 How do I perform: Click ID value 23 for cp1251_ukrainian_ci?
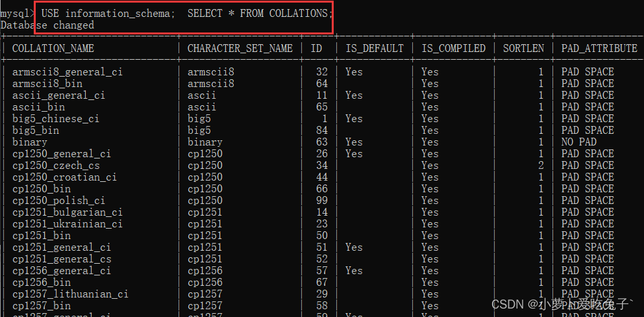[x=322, y=224]
